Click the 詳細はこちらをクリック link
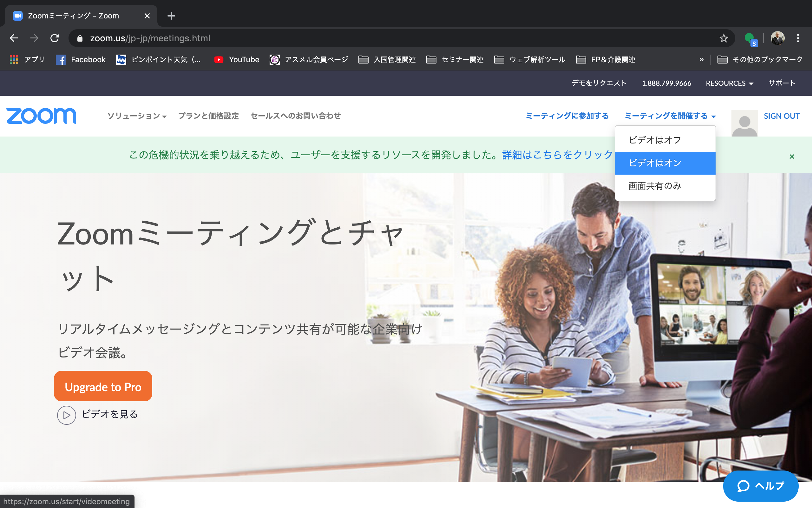 pyautogui.click(x=557, y=155)
